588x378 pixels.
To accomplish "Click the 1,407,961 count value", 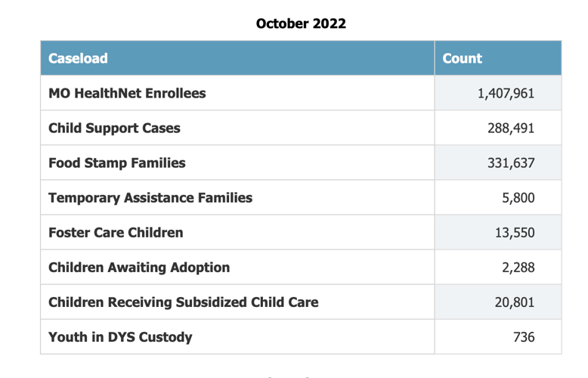I will pos(506,93).
